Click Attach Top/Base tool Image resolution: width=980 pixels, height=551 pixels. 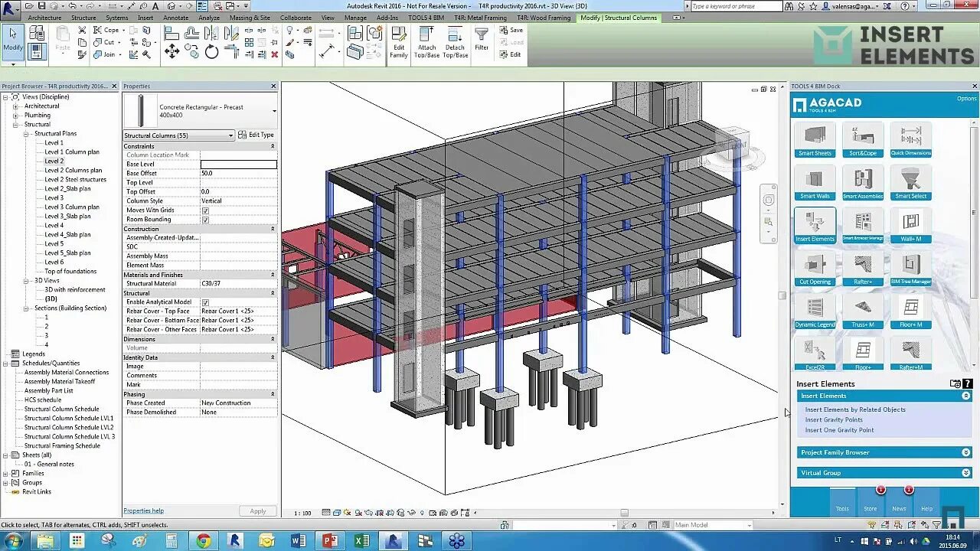tap(427, 42)
